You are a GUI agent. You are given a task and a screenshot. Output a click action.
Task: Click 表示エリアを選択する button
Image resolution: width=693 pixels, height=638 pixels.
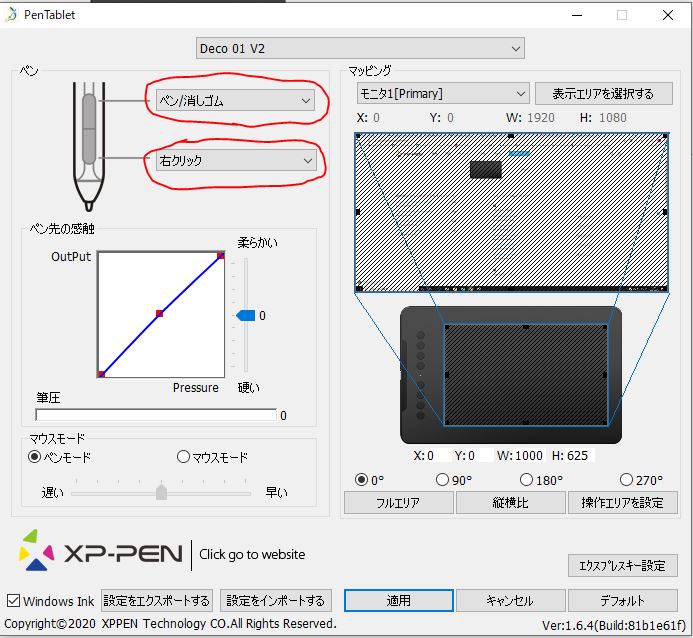tap(604, 94)
